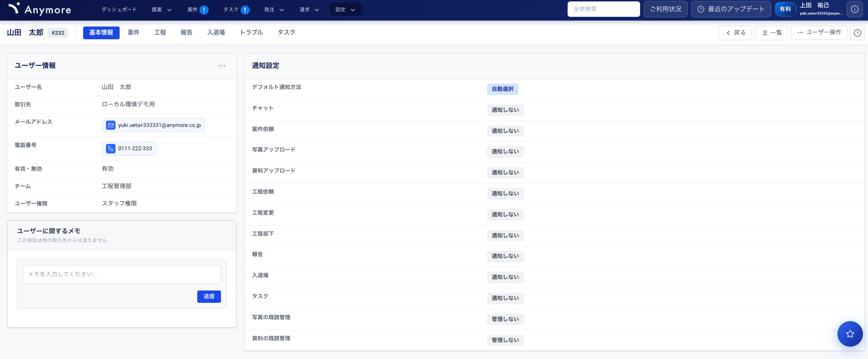Click the phone number icon
868x359 pixels.
pos(110,148)
